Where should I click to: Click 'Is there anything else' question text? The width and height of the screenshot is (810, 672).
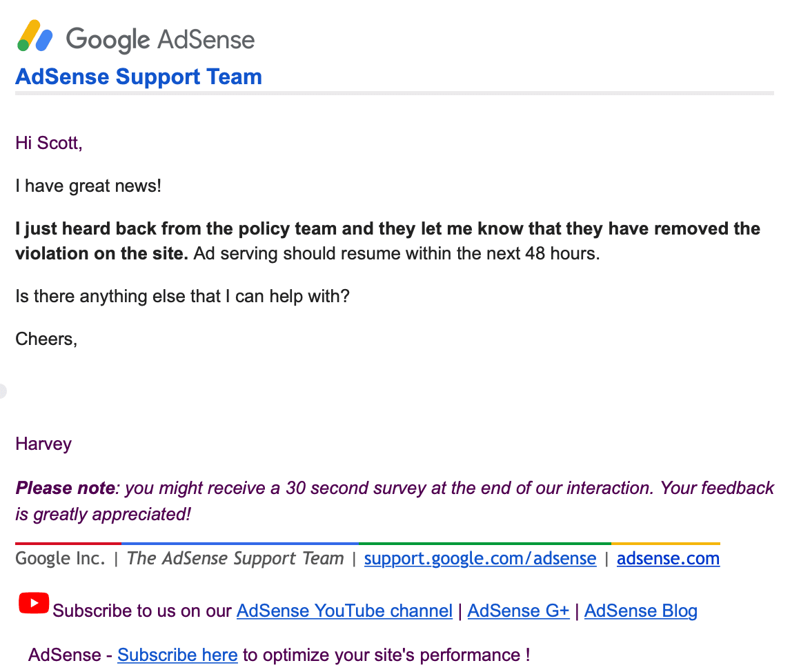coord(182,297)
